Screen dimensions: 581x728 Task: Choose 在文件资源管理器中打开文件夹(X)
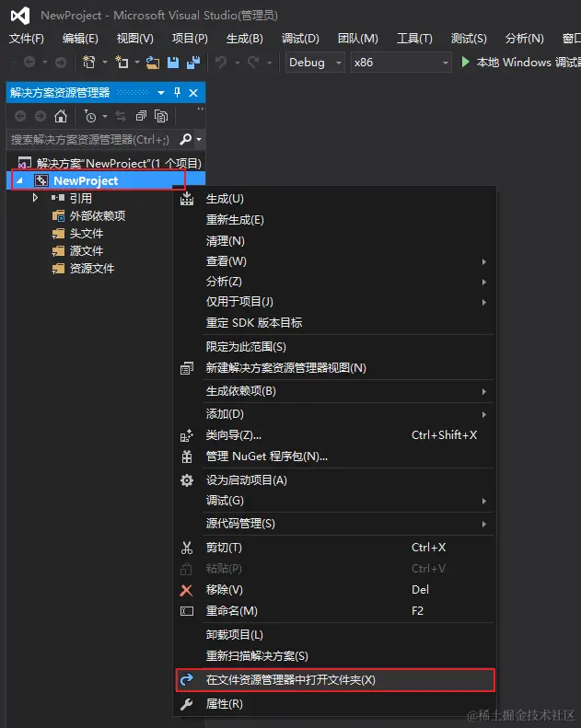tap(334, 680)
